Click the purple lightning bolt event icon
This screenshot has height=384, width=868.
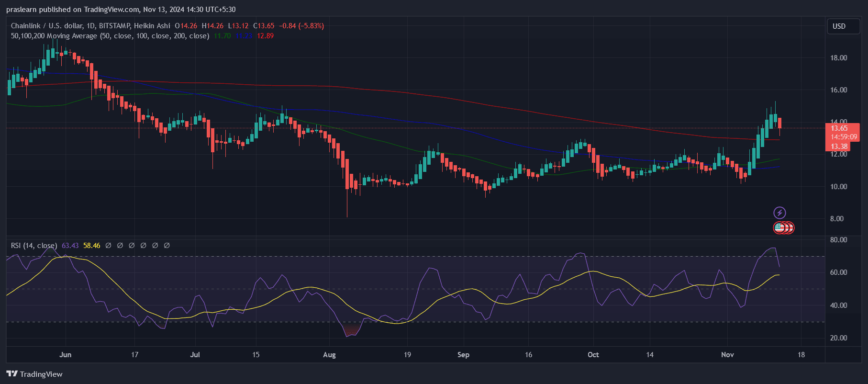(779, 213)
